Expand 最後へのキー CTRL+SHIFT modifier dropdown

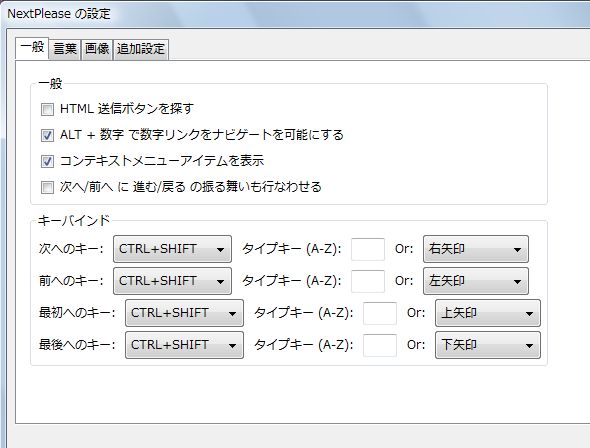184,345
